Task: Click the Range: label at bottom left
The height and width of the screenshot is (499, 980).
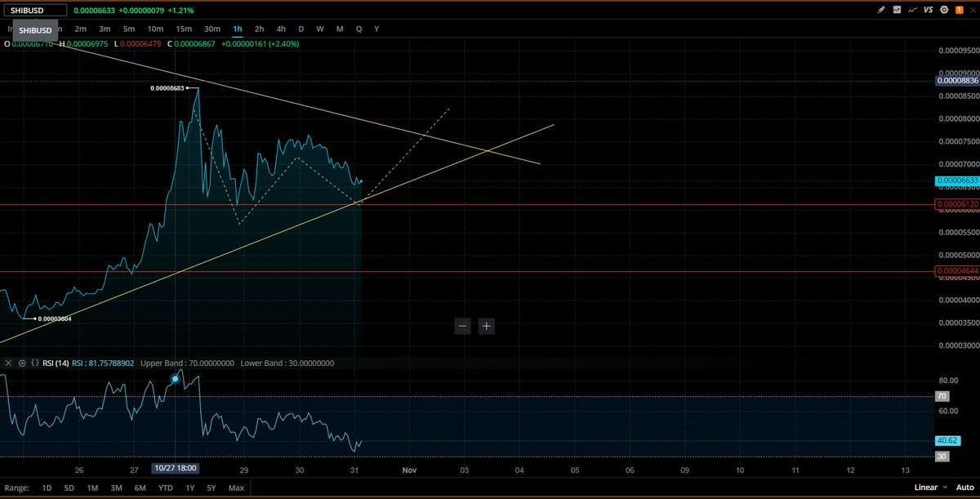Action: (x=16, y=488)
